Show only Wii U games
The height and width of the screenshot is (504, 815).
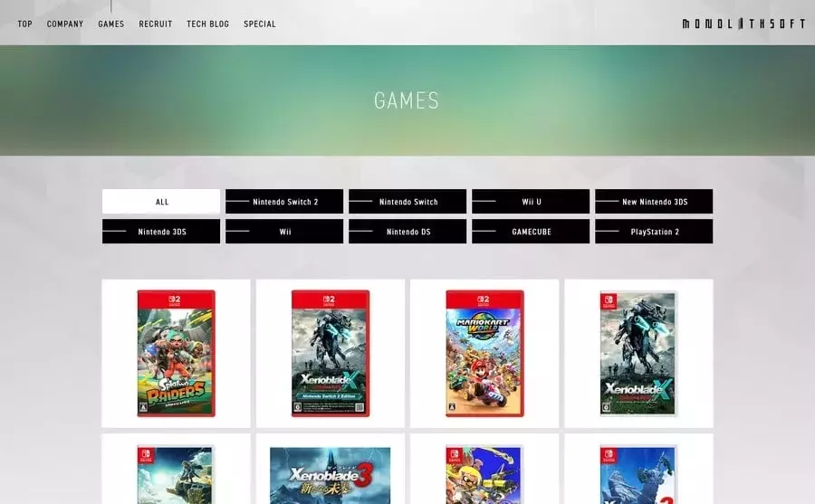tap(531, 202)
